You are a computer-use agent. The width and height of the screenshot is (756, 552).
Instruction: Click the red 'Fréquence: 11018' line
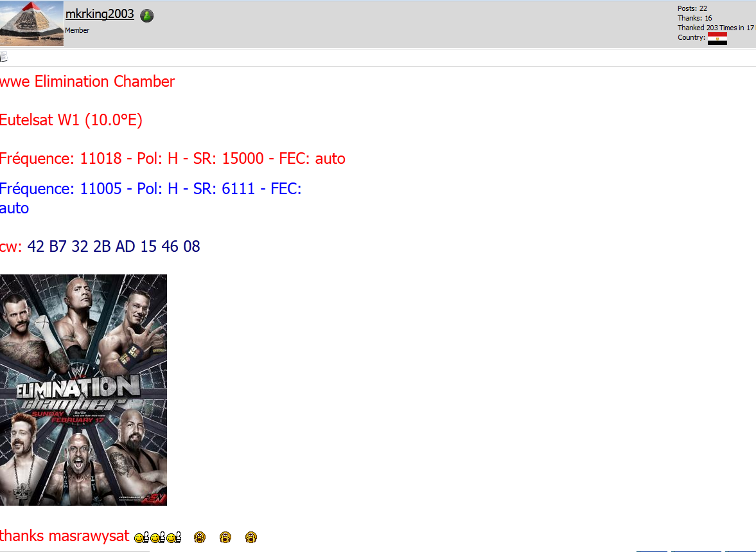173,159
